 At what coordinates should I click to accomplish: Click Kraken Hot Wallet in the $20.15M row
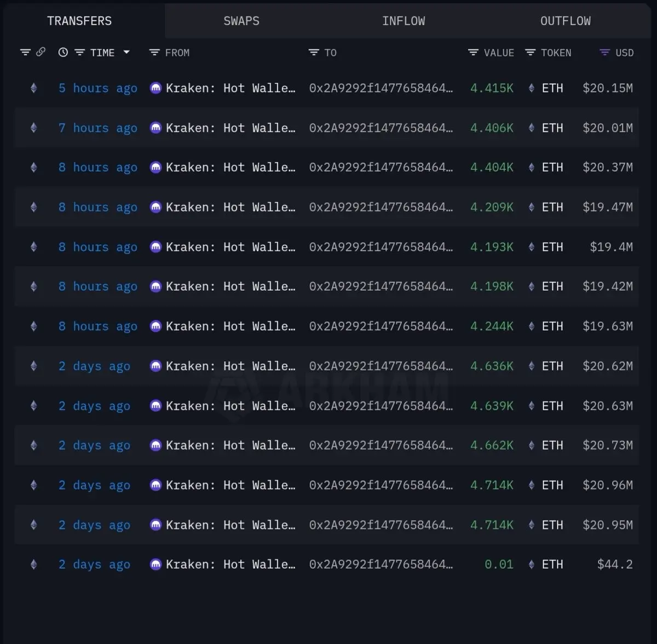[x=230, y=88]
